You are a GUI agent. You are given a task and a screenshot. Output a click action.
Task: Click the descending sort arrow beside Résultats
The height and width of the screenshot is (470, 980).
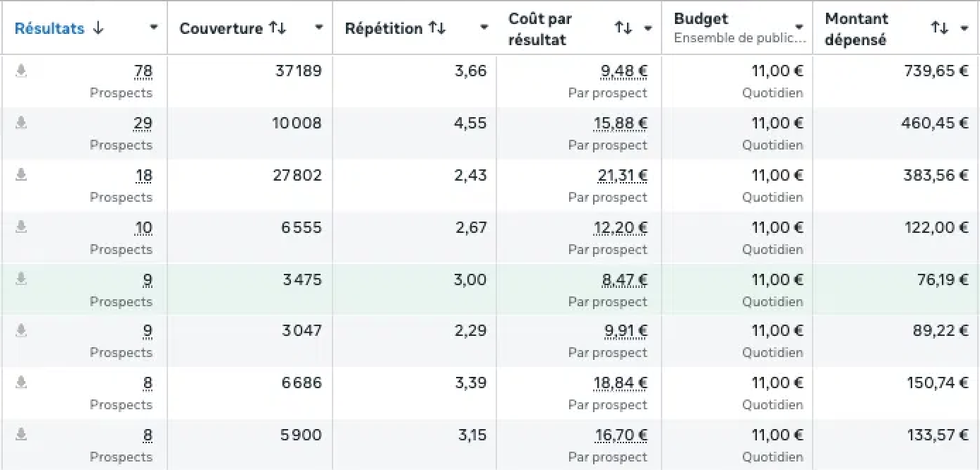(98, 28)
